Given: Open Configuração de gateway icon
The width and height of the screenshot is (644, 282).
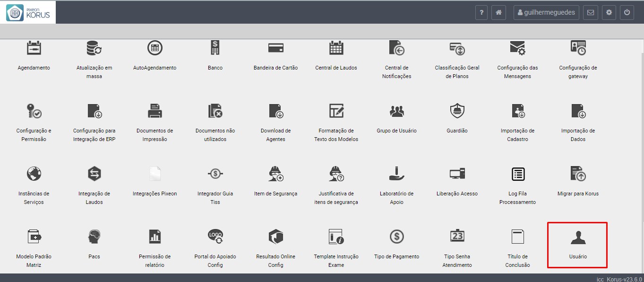Looking at the screenshot, I should coord(578,48).
